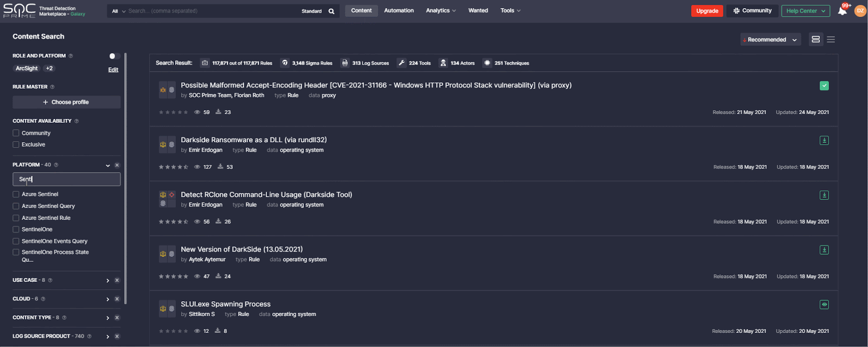Download the Darkside Ransomware as a DLL rule
This screenshot has width=868, height=347.
point(824,141)
